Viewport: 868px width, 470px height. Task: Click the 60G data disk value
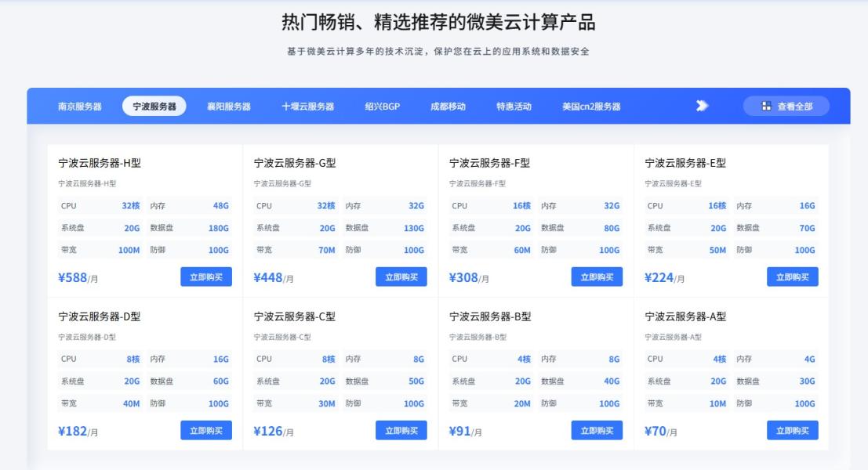221,381
